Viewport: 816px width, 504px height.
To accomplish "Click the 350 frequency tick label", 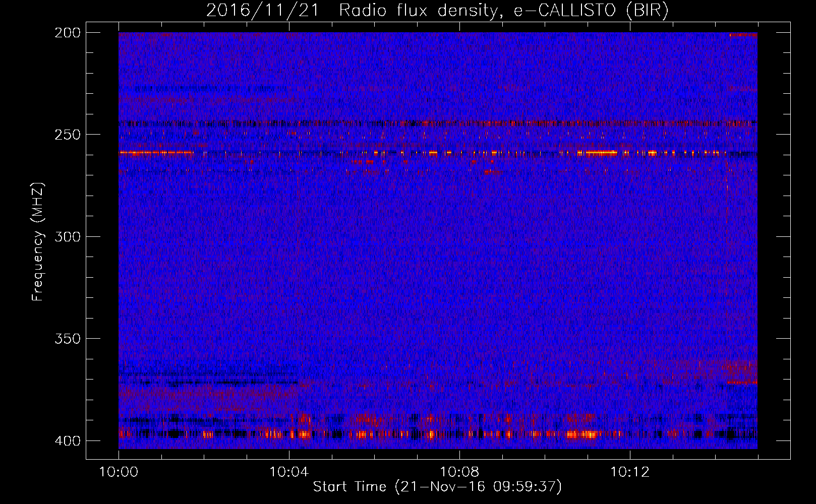I will (x=68, y=339).
